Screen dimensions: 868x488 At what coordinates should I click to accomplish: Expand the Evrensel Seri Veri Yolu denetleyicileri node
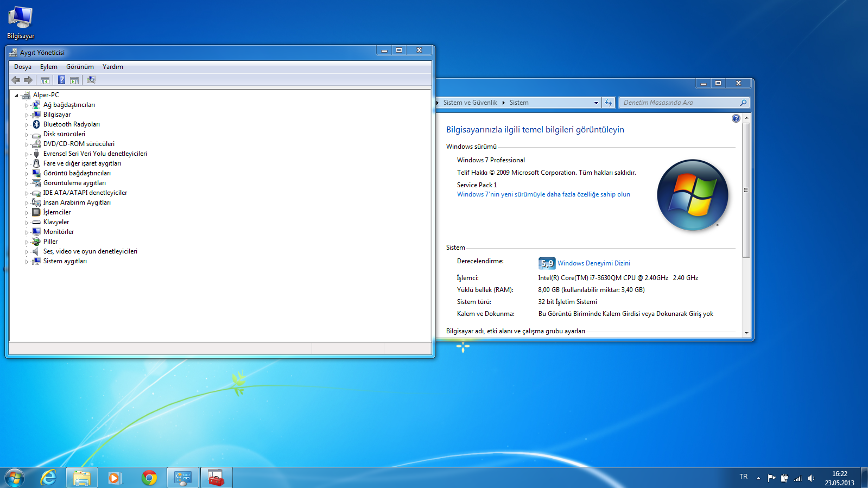click(x=27, y=154)
